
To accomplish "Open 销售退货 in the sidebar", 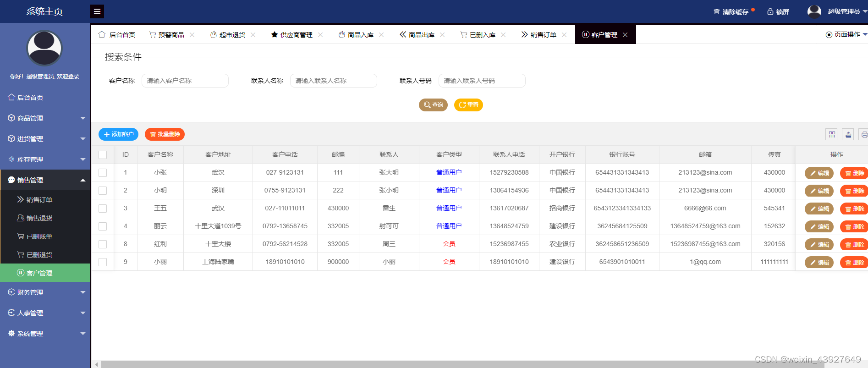I will pos(45,218).
